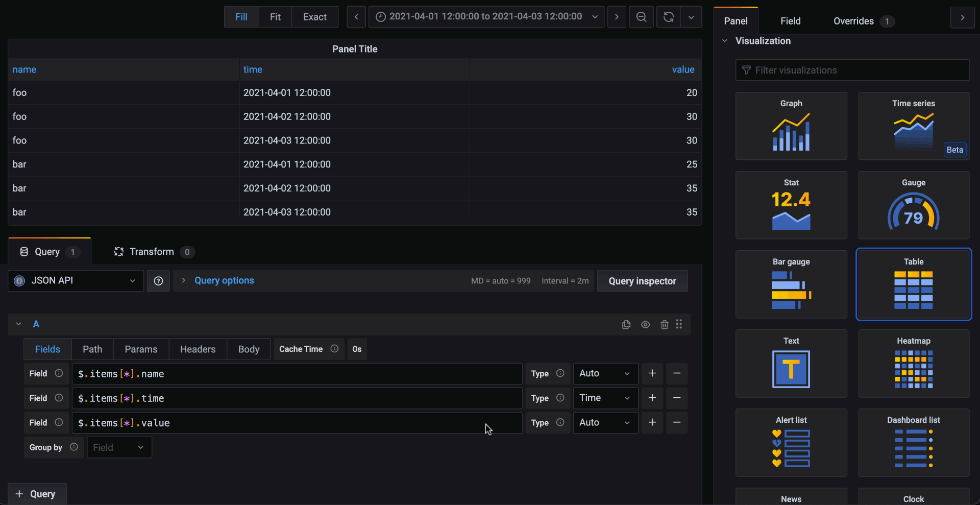The image size is (980, 505).
Task: Duplicate query A using the copy icon
Action: click(626, 324)
